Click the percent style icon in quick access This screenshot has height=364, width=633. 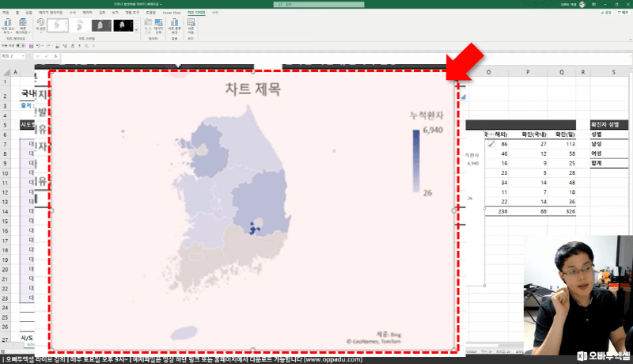point(86,46)
